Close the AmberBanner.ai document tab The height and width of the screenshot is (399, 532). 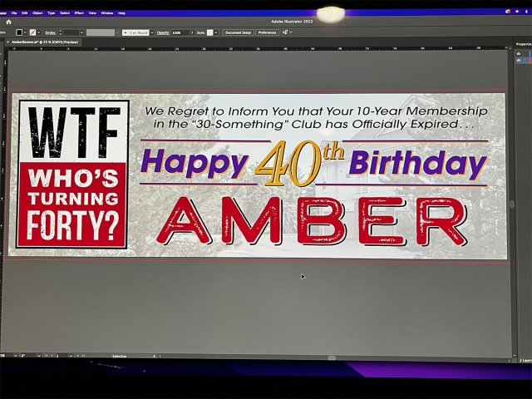coord(7,42)
